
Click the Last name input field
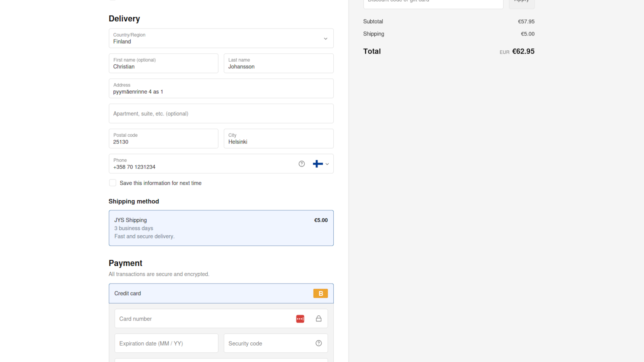tap(279, 64)
